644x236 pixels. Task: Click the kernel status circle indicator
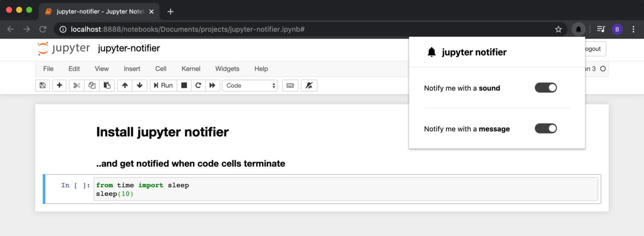[x=603, y=69]
